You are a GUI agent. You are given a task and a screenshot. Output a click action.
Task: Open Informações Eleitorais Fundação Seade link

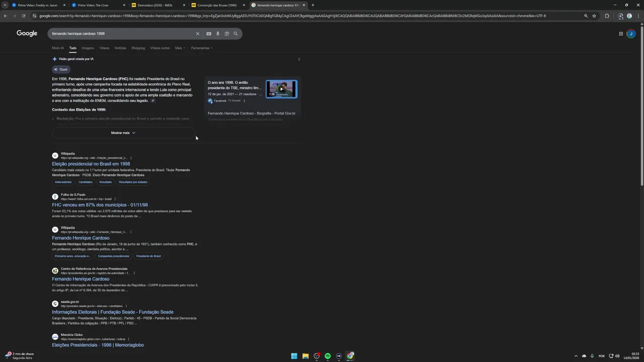tap(113, 312)
